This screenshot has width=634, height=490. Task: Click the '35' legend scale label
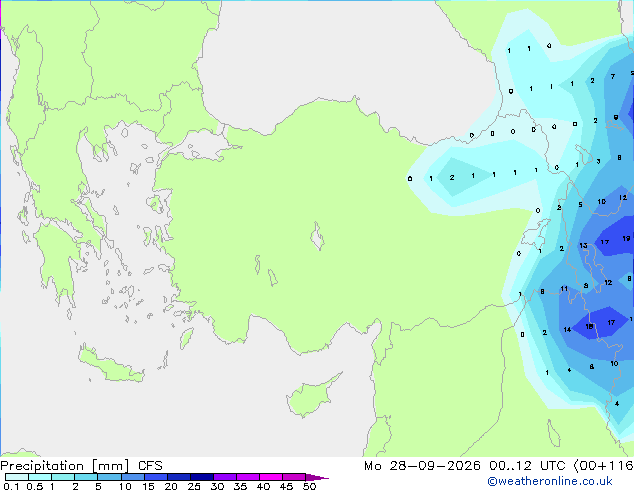click(x=240, y=486)
